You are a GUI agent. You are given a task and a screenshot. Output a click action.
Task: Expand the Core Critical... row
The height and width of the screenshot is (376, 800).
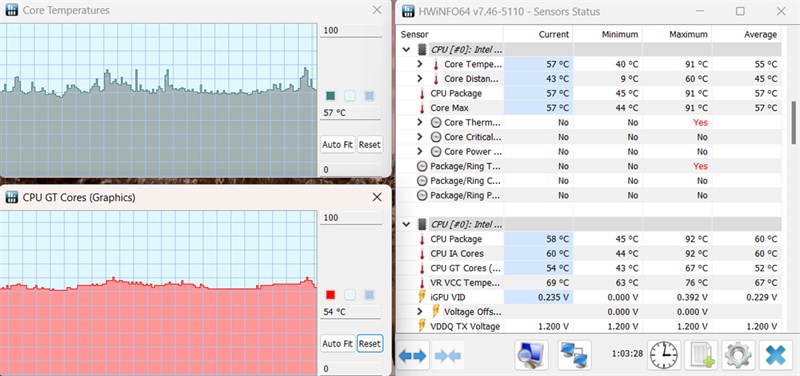click(x=419, y=137)
